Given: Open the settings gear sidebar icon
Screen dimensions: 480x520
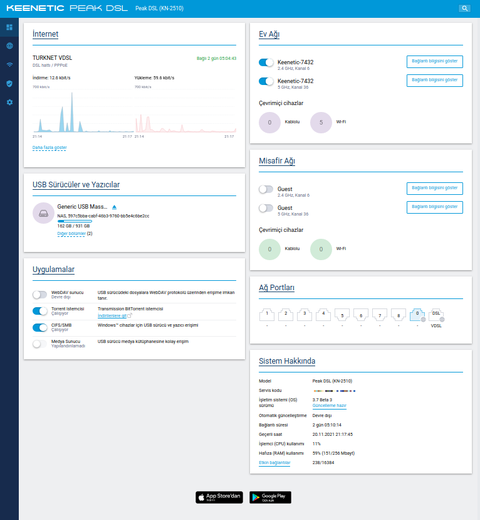Looking at the screenshot, I should [9, 102].
